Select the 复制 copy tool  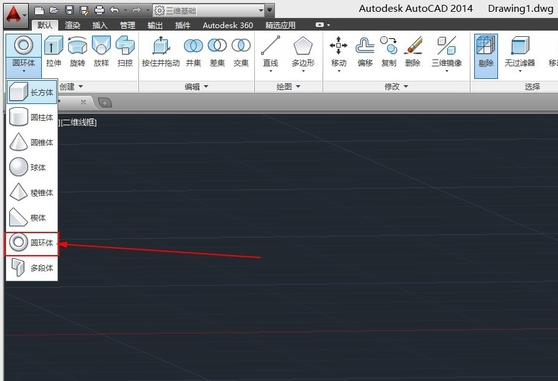click(389, 52)
